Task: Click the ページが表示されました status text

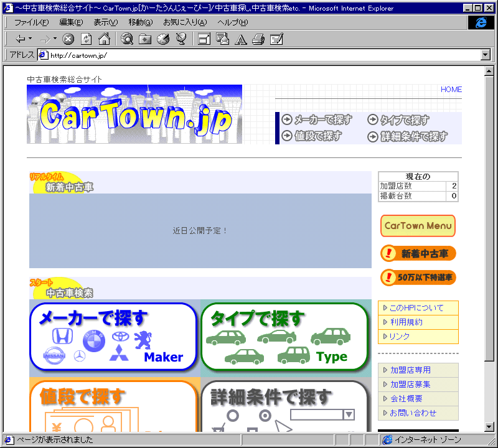Action: (55, 440)
